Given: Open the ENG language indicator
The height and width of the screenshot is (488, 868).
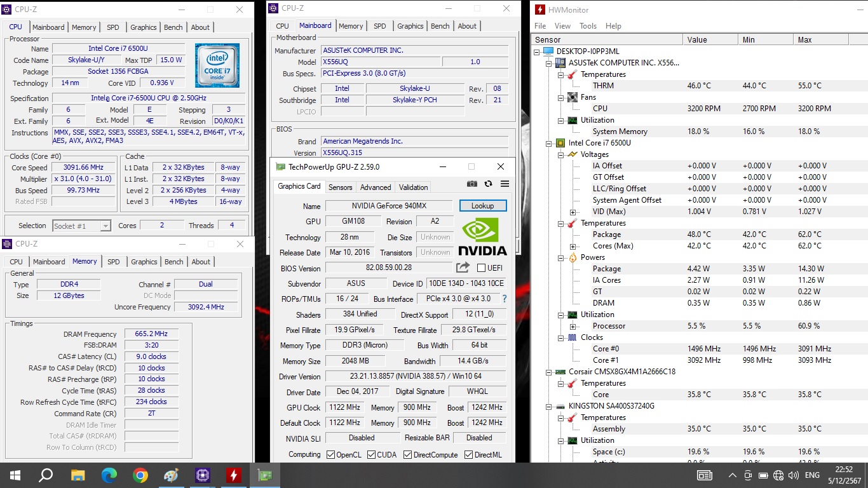Looking at the screenshot, I should point(812,475).
